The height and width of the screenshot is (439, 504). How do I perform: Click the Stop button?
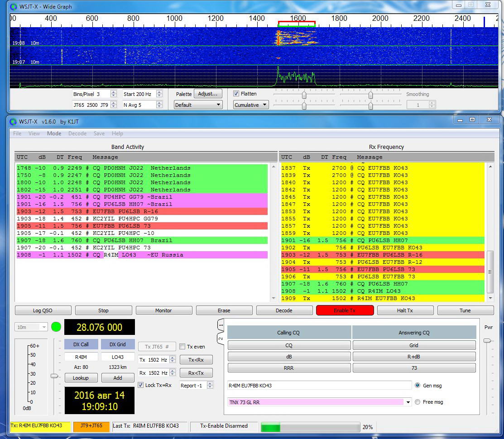103,310
